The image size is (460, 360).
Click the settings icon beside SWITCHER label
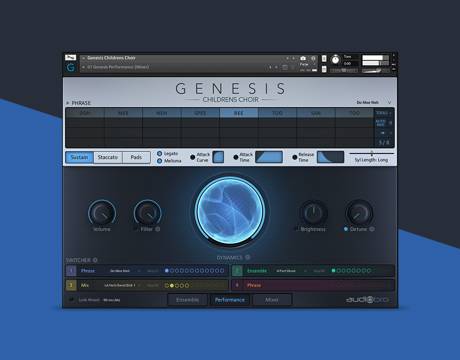click(x=95, y=260)
